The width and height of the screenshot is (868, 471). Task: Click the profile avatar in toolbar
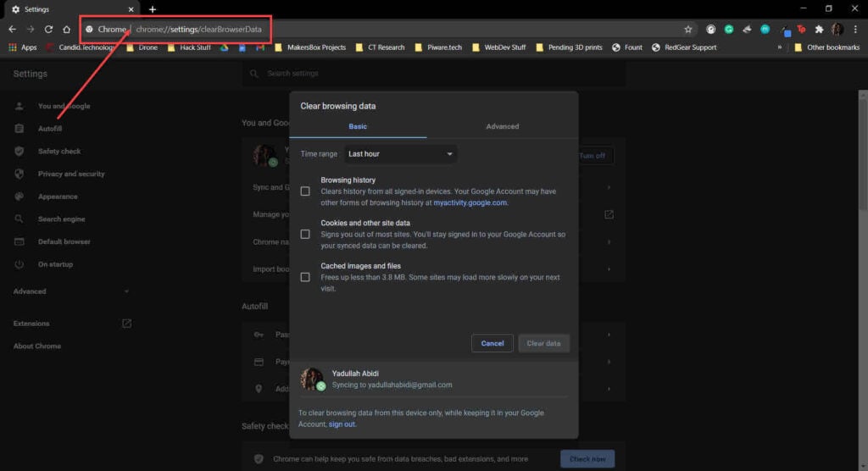(x=837, y=30)
